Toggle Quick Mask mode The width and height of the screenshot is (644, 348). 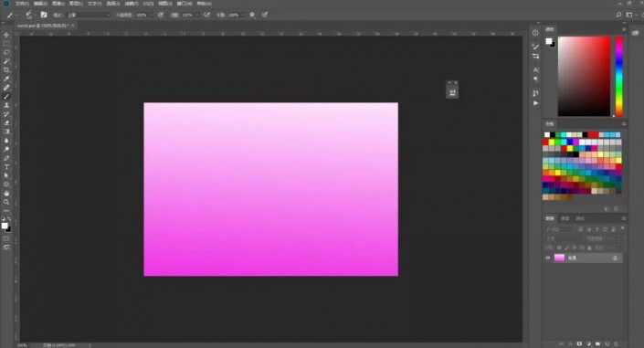(x=6, y=238)
